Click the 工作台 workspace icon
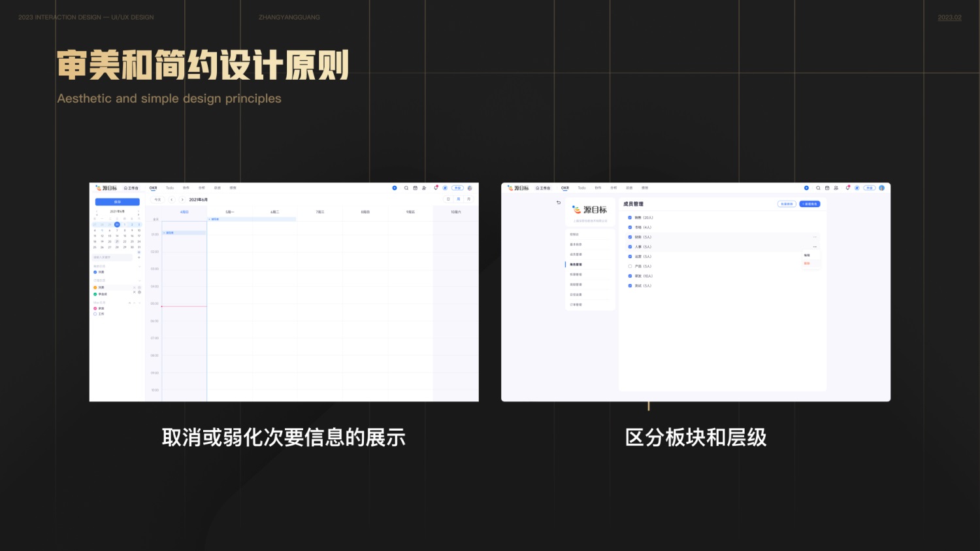The image size is (980, 551). click(x=131, y=188)
